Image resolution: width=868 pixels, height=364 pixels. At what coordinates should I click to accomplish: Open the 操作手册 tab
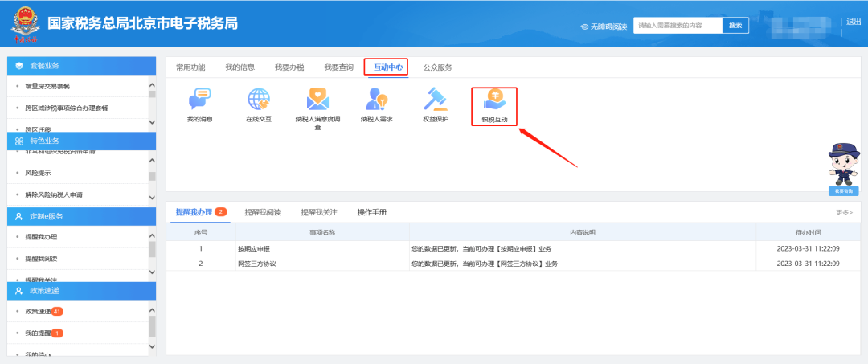(372, 212)
